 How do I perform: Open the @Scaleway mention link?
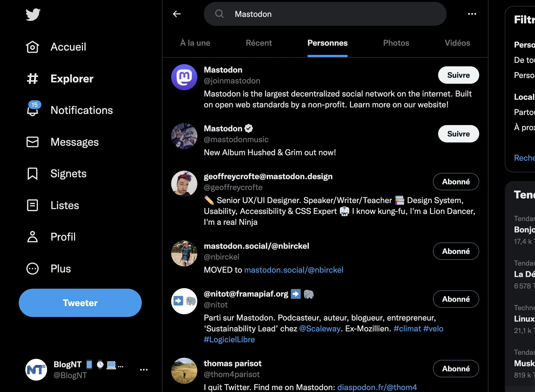tap(320, 329)
